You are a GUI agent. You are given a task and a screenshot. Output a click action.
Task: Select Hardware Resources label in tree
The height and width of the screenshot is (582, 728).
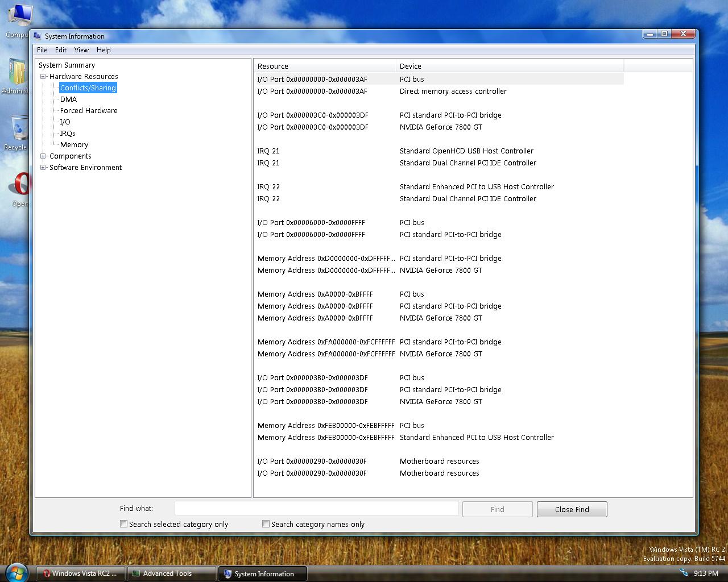pos(84,76)
